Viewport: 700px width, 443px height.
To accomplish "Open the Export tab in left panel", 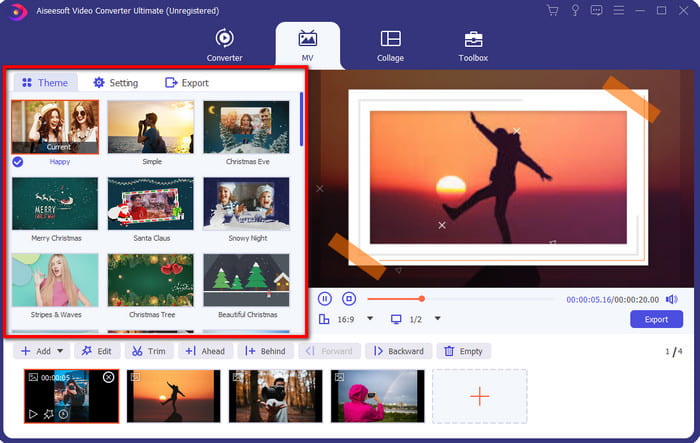I will point(187,83).
